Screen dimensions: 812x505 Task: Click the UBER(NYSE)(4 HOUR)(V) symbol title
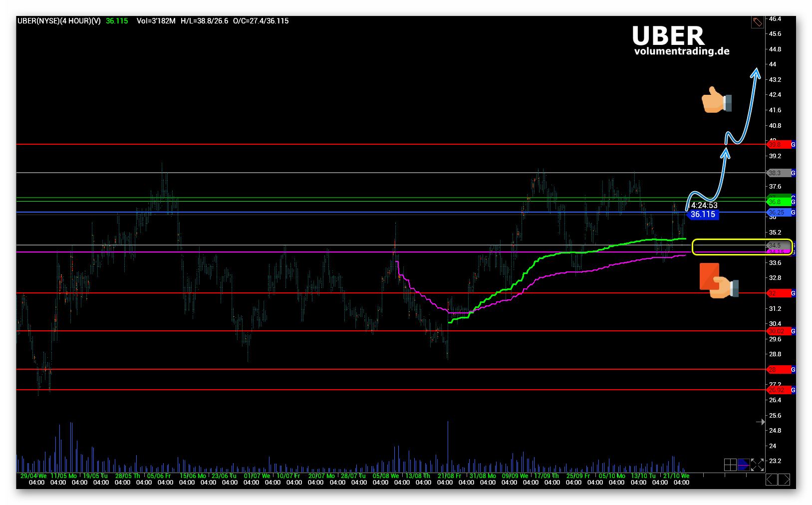coord(59,21)
